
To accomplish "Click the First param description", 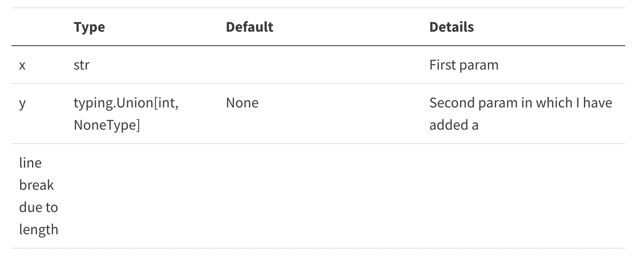I will click(x=463, y=65).
